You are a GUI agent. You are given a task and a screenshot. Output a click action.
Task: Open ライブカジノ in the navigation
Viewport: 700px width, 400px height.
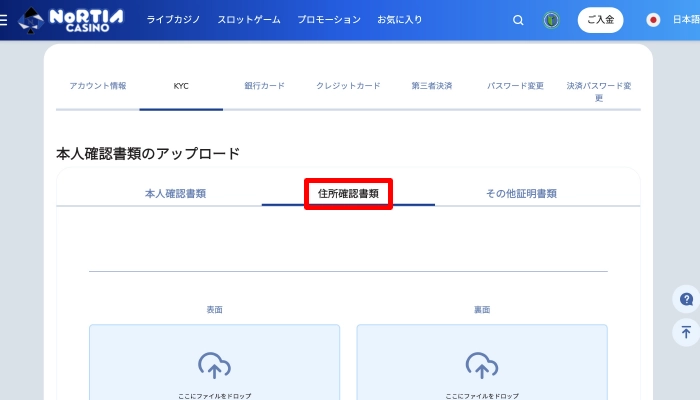click(174, 20)
